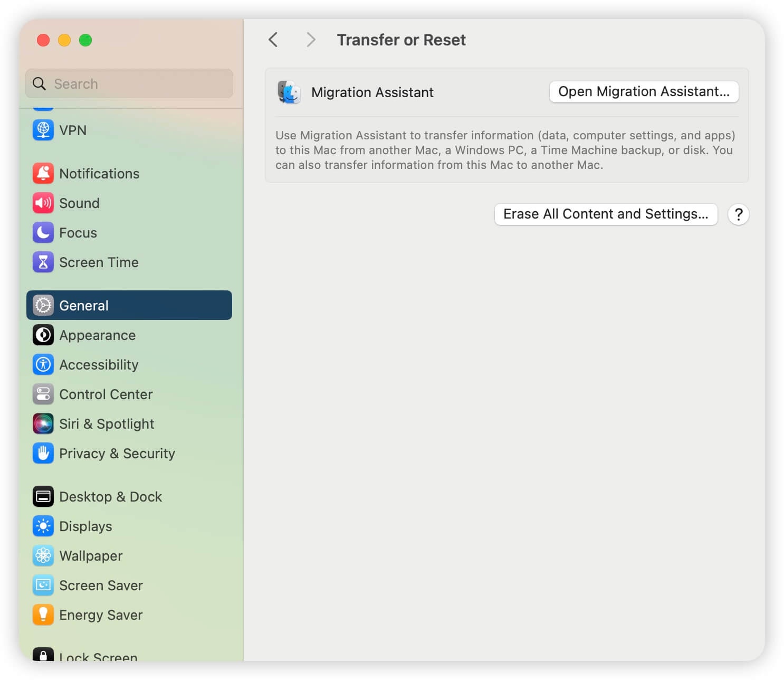Open Displays settings

129,526
